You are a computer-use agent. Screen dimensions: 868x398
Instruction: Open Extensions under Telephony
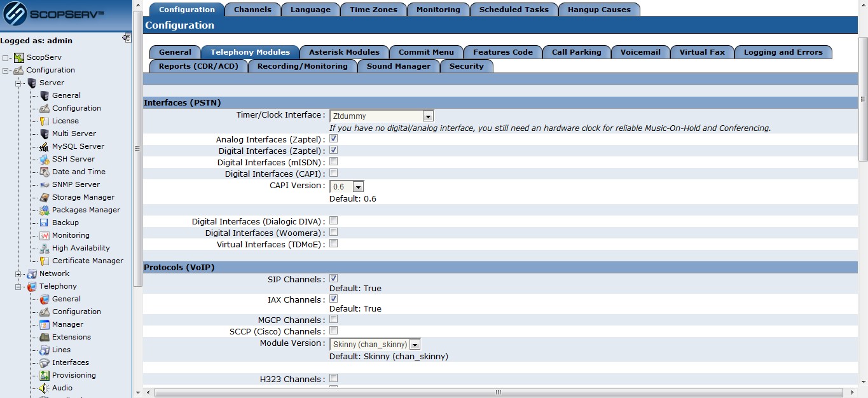(71, 337)
